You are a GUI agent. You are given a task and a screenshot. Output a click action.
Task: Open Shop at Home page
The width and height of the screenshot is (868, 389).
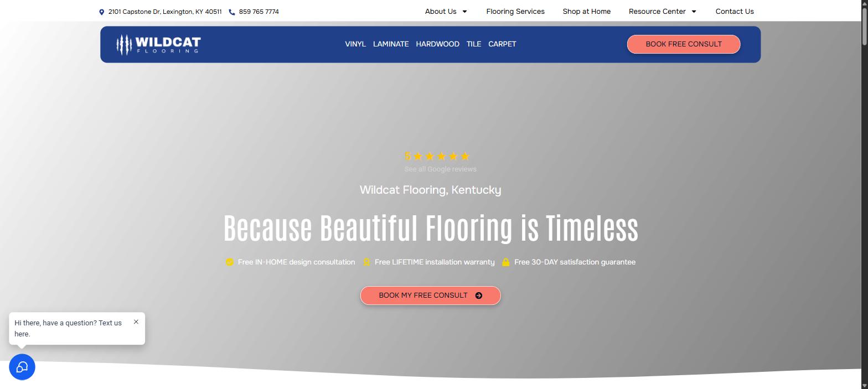pyautogui.click(x=587, y=11)
